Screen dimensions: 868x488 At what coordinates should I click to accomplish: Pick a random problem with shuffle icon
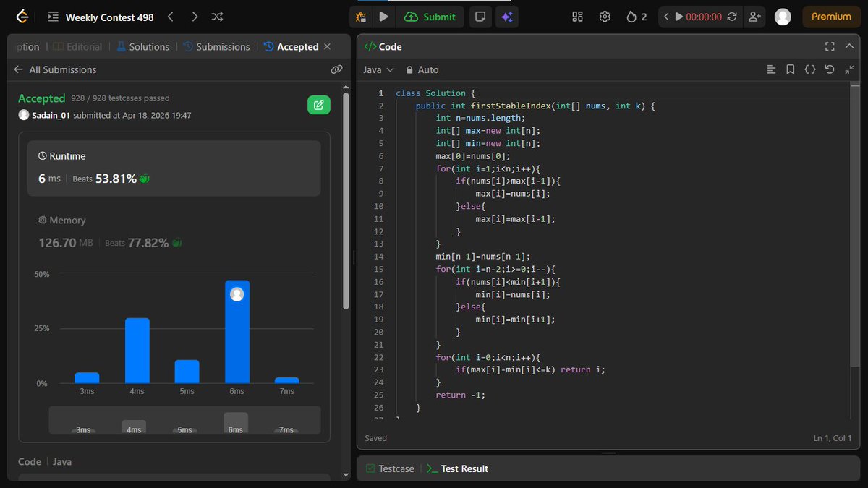pyautogui.click(x=217, y=16)
